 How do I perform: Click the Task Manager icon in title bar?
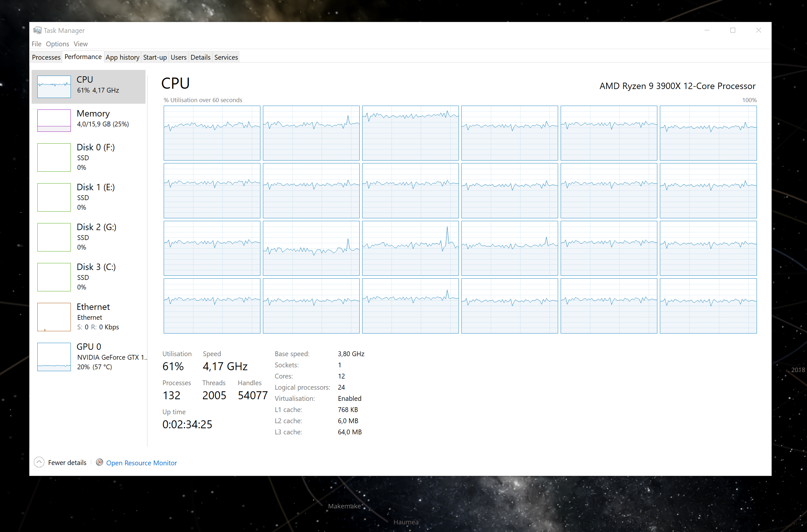38,30
